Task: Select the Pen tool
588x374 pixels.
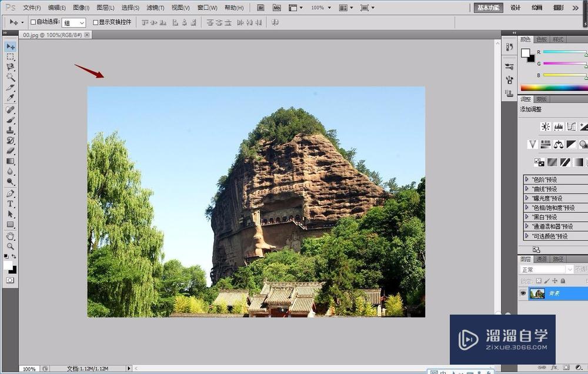Action: pos(10,193)
